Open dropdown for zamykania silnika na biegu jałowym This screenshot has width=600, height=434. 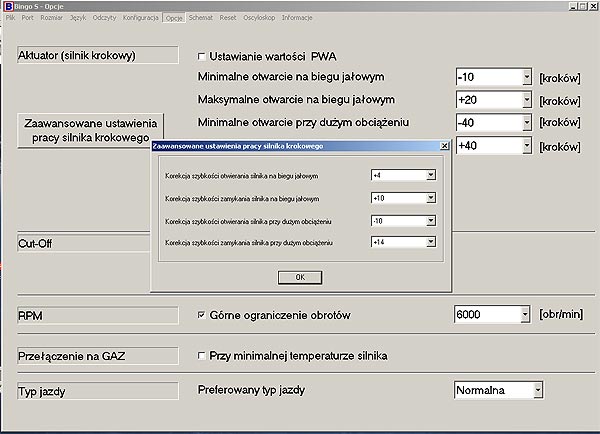[x=431, y=198]
